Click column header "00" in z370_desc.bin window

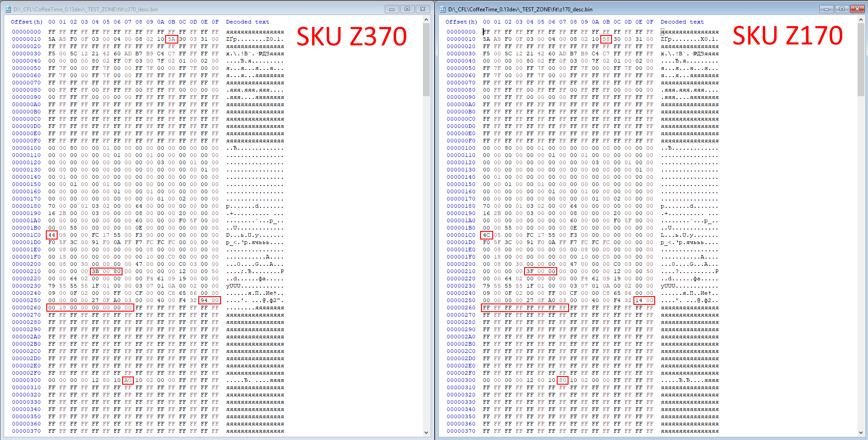click(52, 22)
